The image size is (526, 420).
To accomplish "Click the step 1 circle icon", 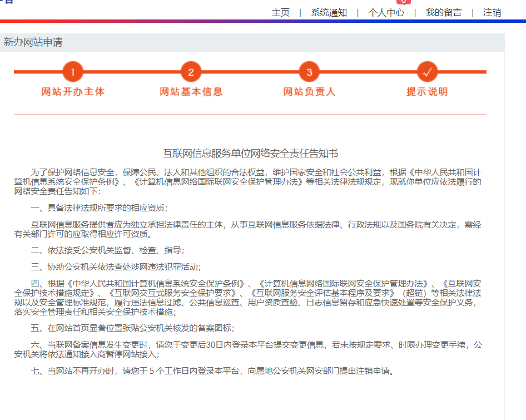I will [73, 72].
